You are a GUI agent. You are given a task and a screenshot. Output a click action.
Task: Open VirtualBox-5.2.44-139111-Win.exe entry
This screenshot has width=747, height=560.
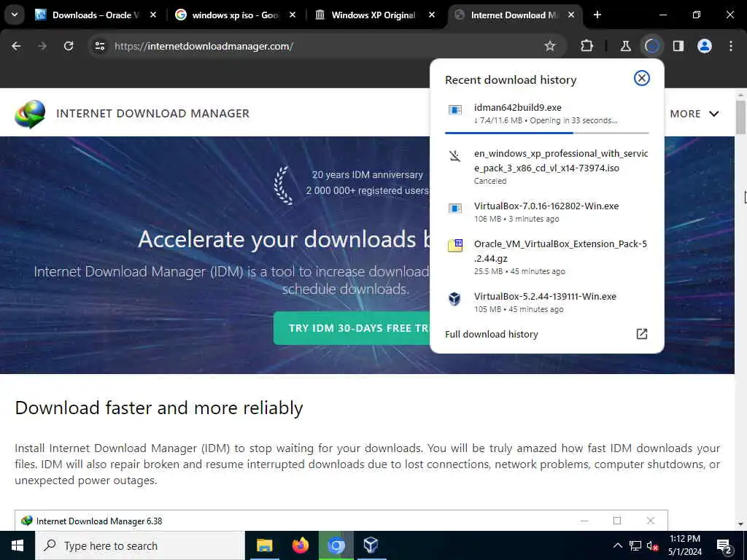click(547, 303)
